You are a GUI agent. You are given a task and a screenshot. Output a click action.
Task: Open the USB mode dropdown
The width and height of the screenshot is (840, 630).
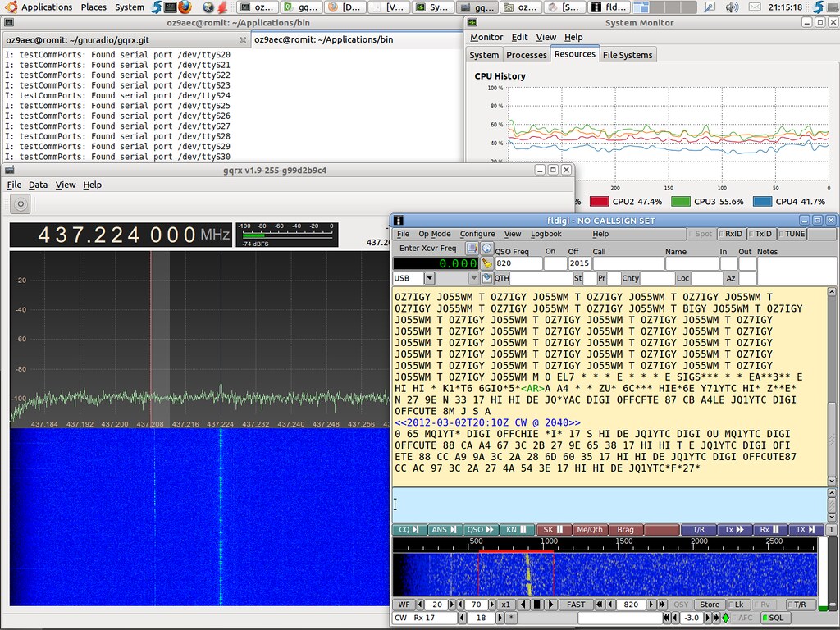(x=428, y=279)
